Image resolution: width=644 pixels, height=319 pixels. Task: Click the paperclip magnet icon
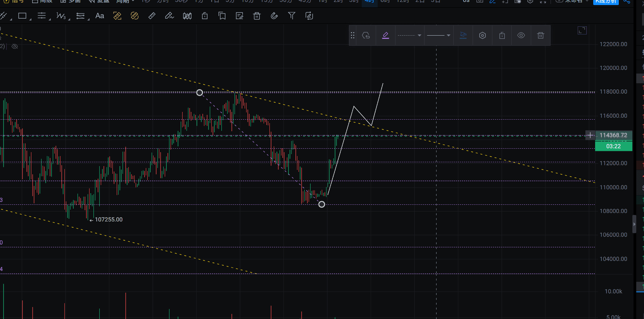[274, 16]
